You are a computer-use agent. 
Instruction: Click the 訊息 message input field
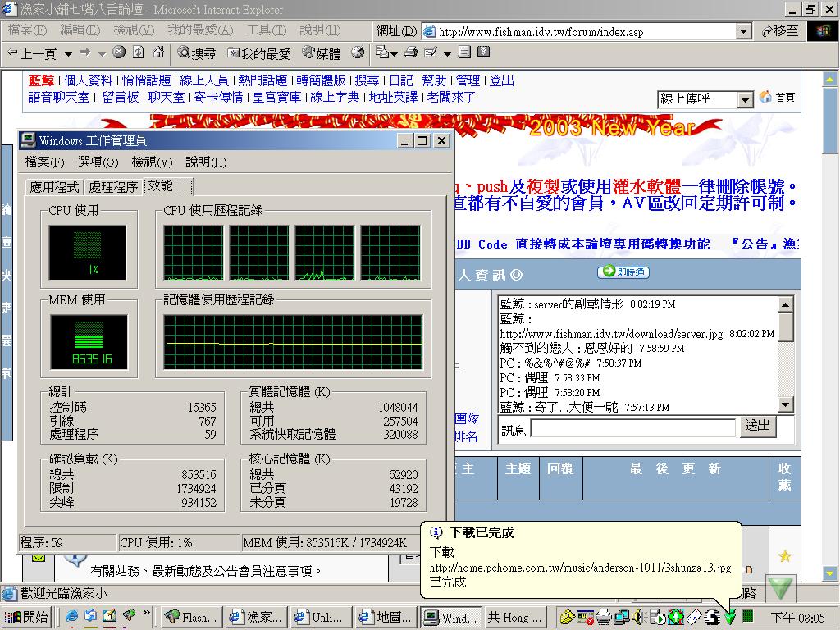(633, 428)
